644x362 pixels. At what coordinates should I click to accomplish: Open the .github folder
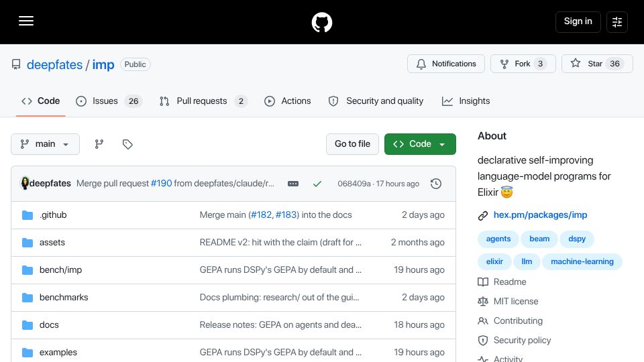pyautogui.click(x=53, y=215)
